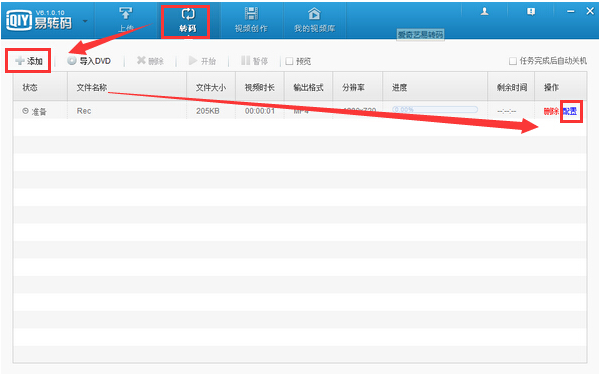Click the 暂停 pause button
The width and height of the screenshot is (599, 374).
click(254, 61)
